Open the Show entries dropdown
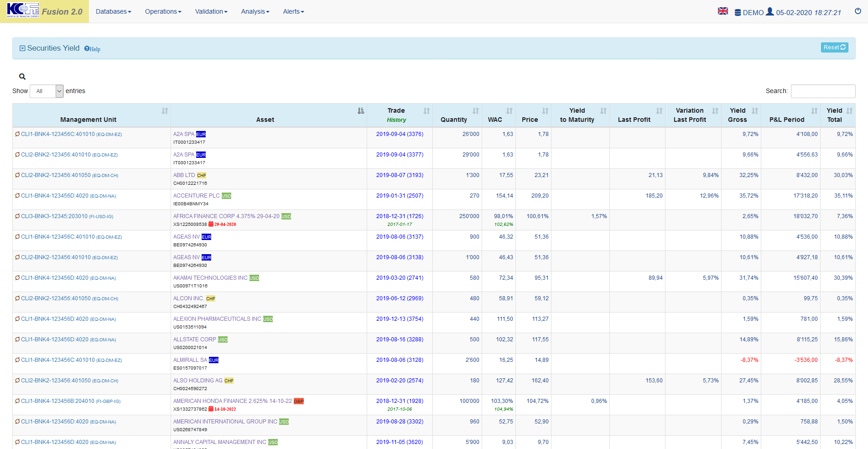Viewport: 868px width, 449px height. 47,91
